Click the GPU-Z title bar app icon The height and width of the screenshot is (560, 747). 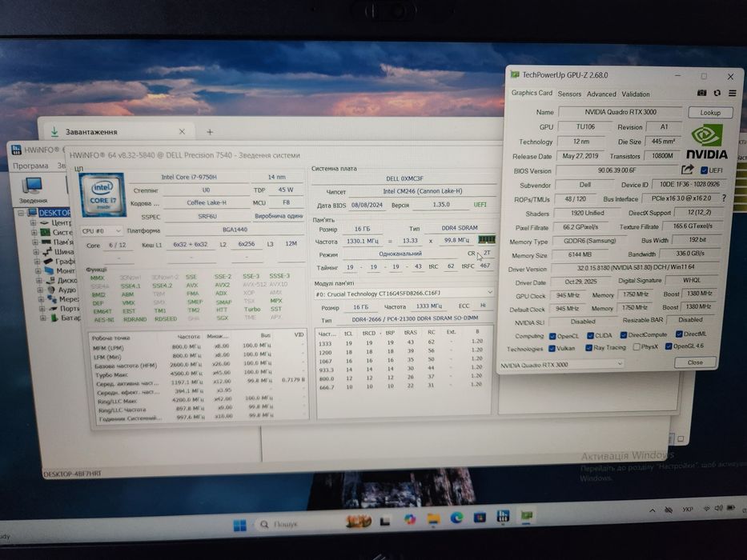515,74
